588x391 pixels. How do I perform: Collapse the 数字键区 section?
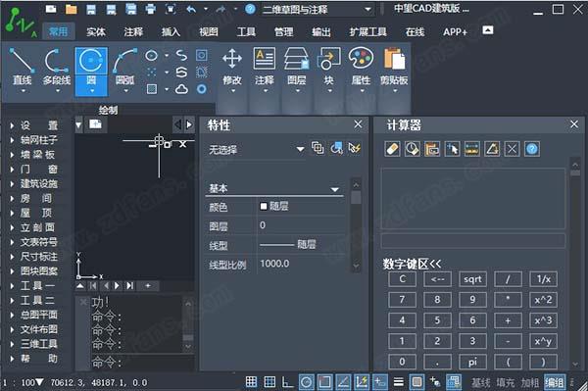point(412,264)
